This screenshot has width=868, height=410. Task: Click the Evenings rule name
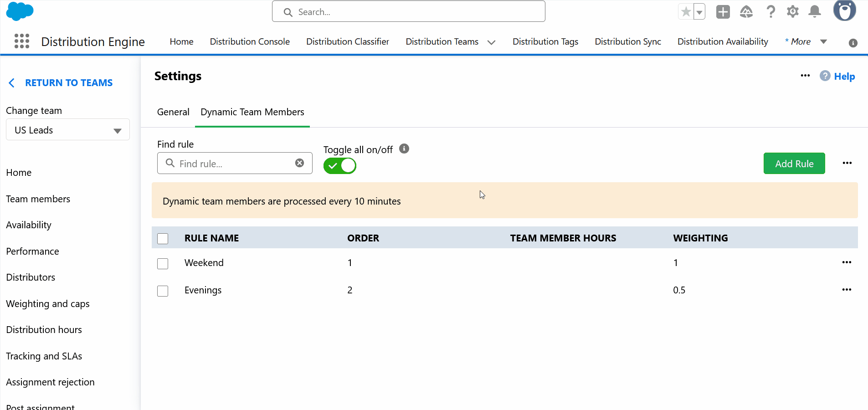click(203, 290)
